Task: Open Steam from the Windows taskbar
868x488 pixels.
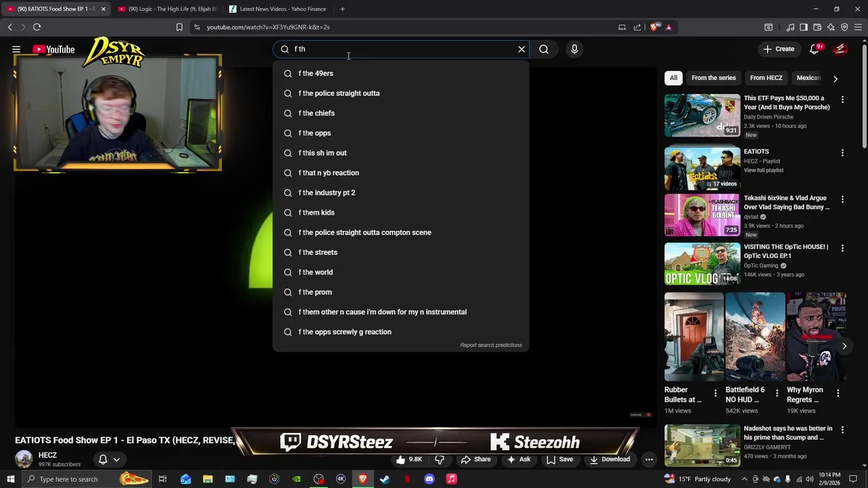Action: (x=384, y=479)
